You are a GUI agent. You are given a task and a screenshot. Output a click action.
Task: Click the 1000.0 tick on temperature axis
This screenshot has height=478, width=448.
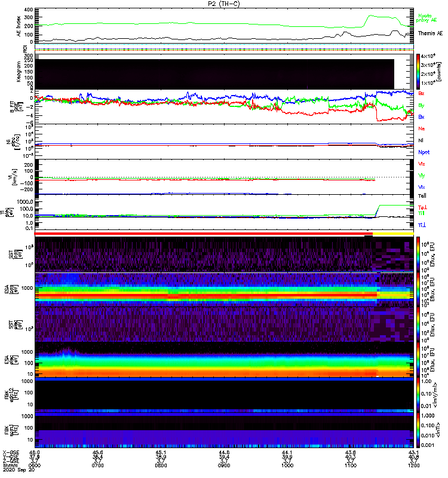pos(25,202)
